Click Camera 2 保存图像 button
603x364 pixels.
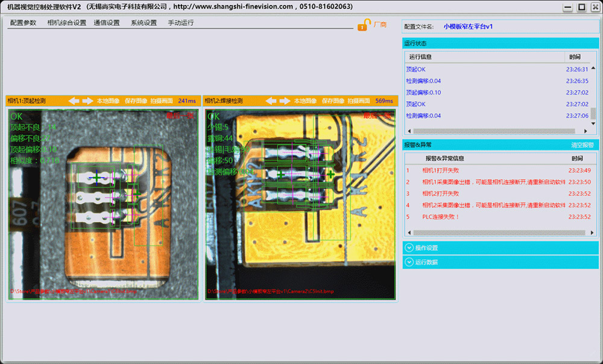(x=333, y=101)
